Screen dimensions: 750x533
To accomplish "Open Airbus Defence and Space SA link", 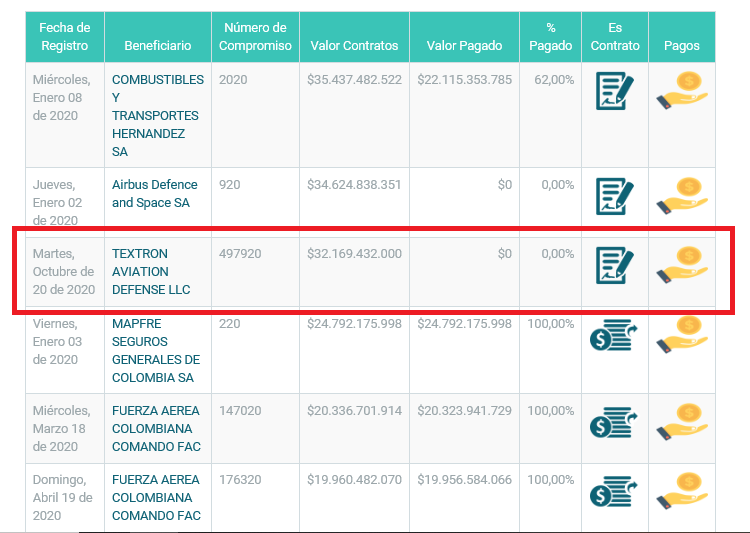I will tap(154, 193).
